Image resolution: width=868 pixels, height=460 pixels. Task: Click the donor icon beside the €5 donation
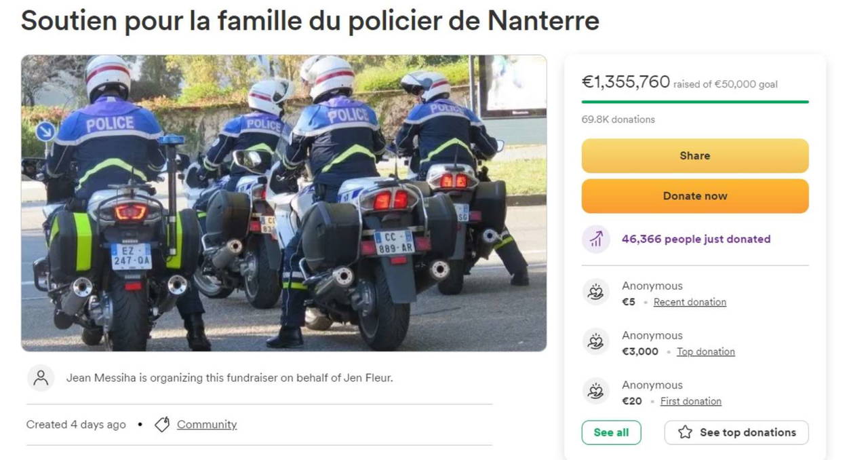595,293
